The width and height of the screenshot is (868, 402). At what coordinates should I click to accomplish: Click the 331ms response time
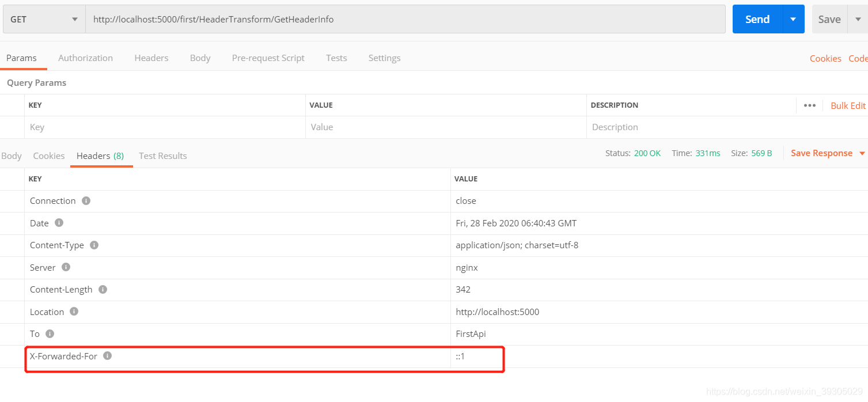tap(708, 153)
